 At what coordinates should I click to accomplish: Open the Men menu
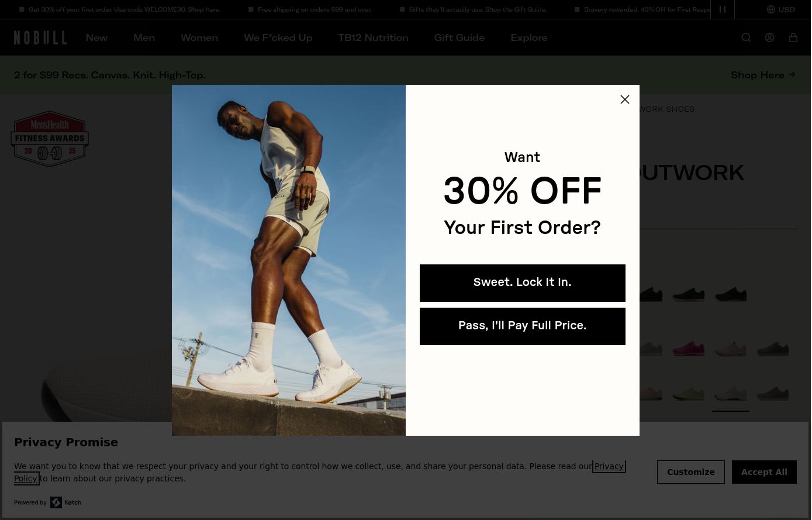[144, 37]
